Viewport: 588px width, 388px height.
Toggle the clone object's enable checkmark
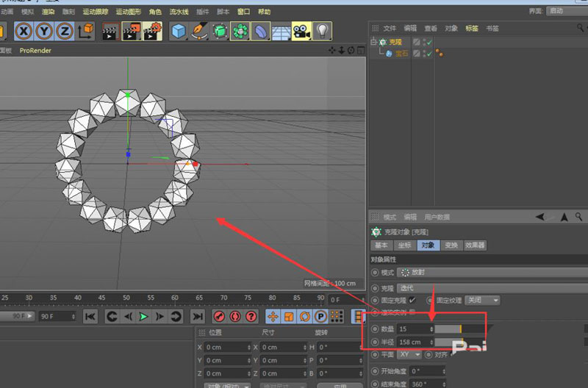coord(429,43)
